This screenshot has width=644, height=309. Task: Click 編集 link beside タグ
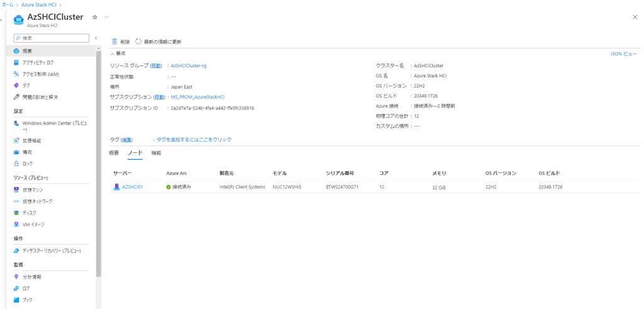pyautogui.click(x=127, y=140)
